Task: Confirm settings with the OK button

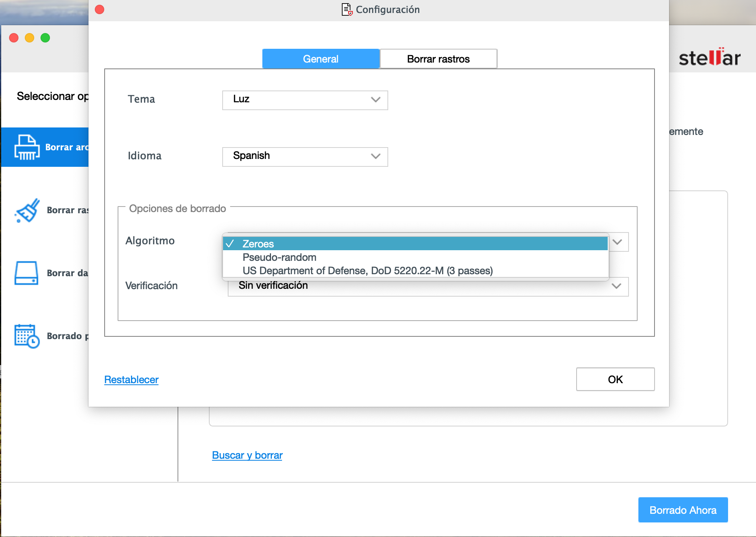Action: [616, 379]
